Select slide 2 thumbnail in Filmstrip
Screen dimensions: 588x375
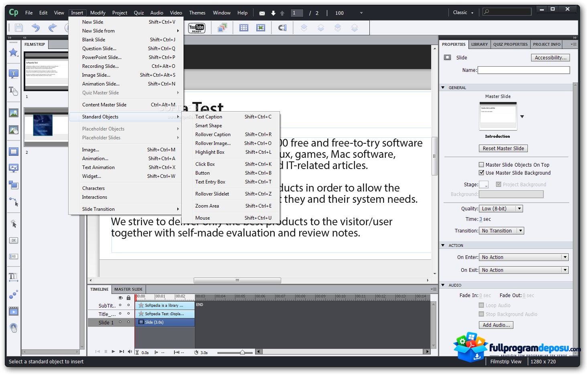coord(46,127)
